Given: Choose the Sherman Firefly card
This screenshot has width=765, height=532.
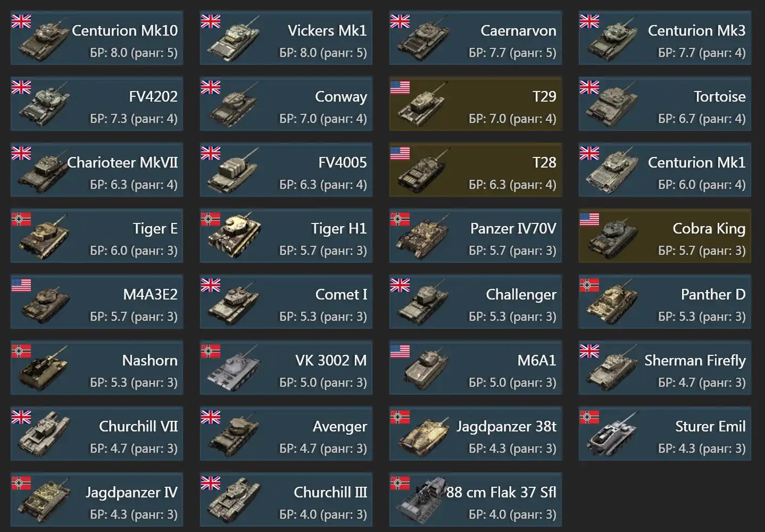Looking at the screenshot, I should coord(665,368).
